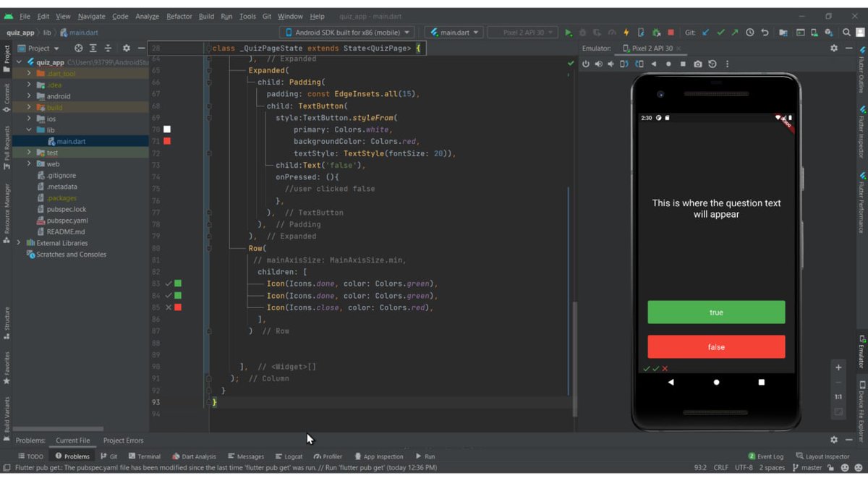Expand the test folder

[x=29, y=153]
